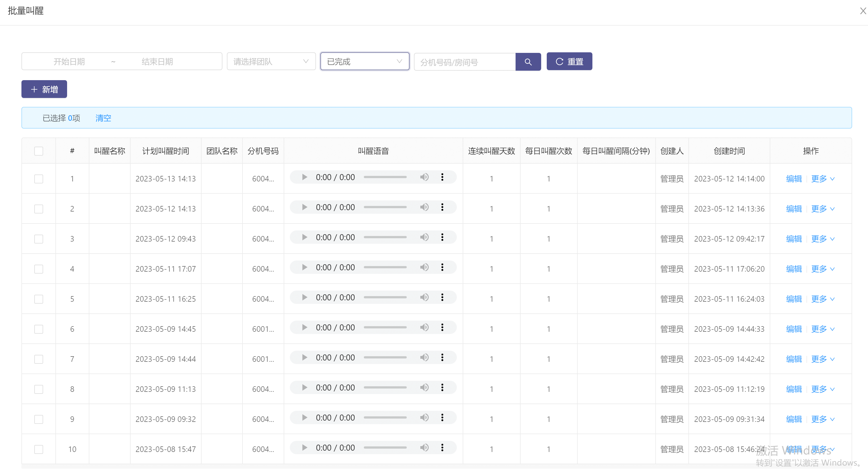
Task: Expand 更多 menu for row 1
Action: 823,179
